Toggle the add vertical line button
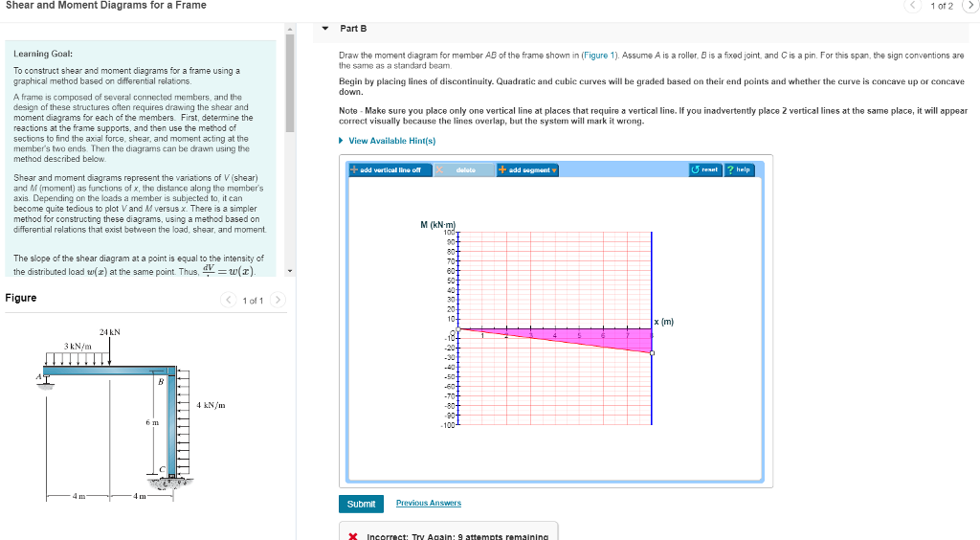Viewport: 980px width, 540px height. tap(390, 170)
